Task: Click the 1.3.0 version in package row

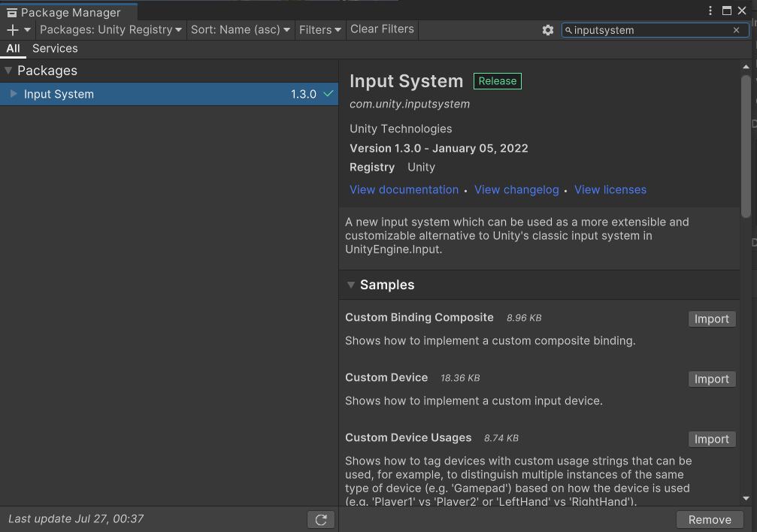Action: [x=304, y=94]
